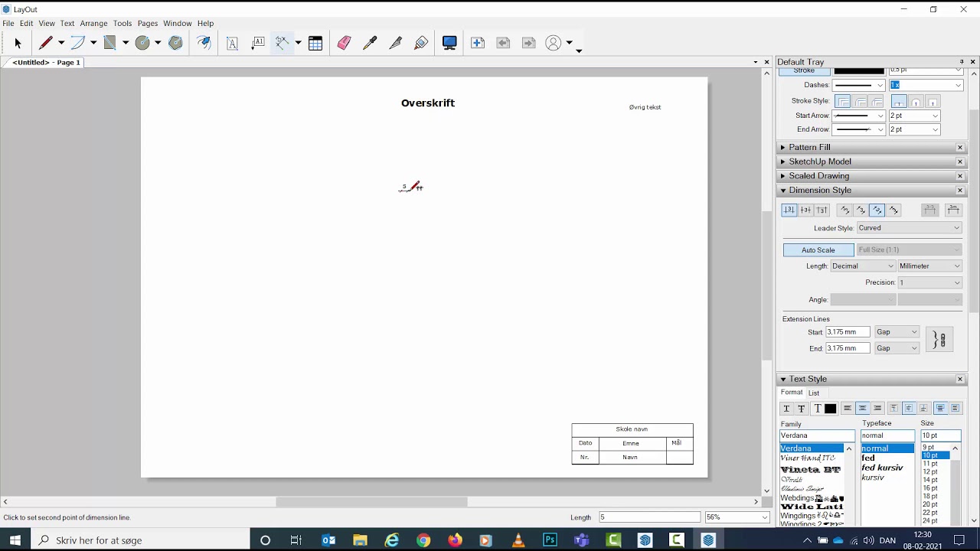Choose text above dimension line position
The height and width of the screenshot is (551, 980).
789,210
